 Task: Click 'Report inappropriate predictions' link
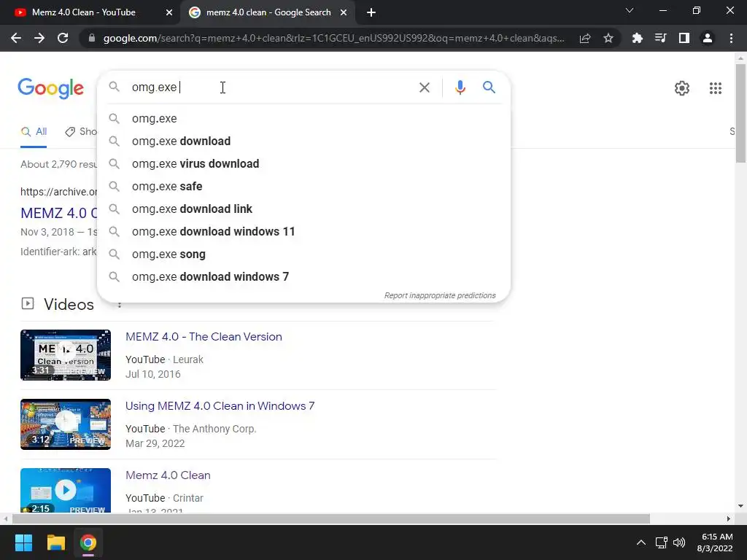440,296
